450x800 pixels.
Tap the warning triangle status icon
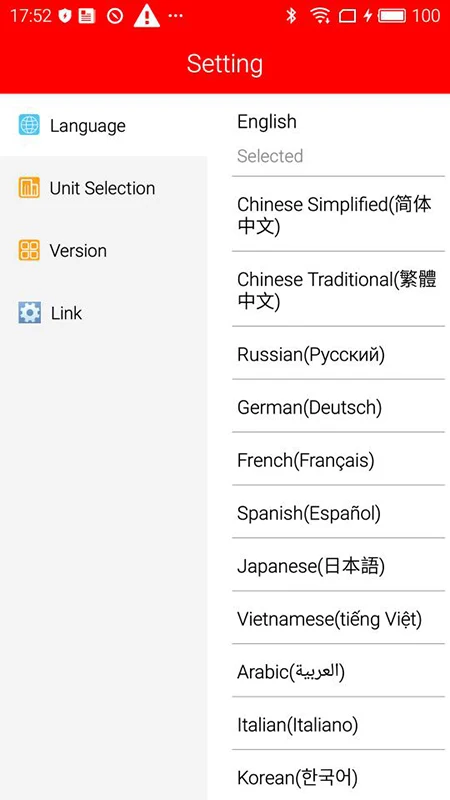[146, 16]
